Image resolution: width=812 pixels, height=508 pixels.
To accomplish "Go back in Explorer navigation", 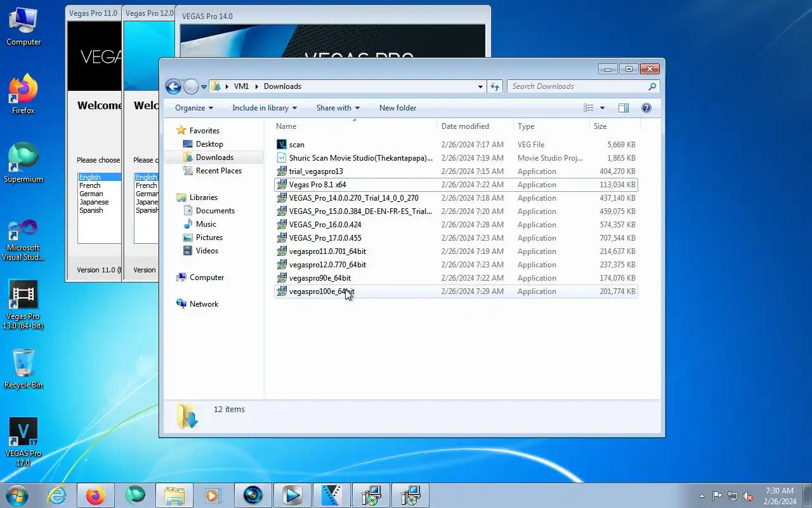I will click(173, 86).
